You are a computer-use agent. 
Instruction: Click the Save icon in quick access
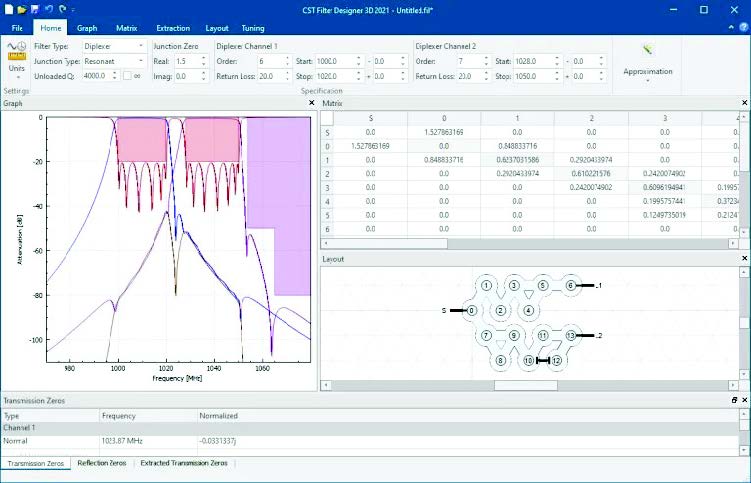[x=35, y=9]
